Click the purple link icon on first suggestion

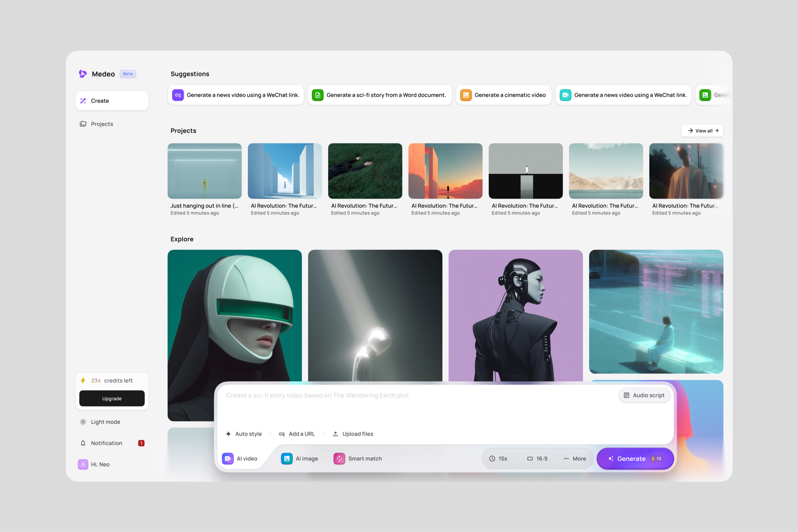click(x=178, y=95)
